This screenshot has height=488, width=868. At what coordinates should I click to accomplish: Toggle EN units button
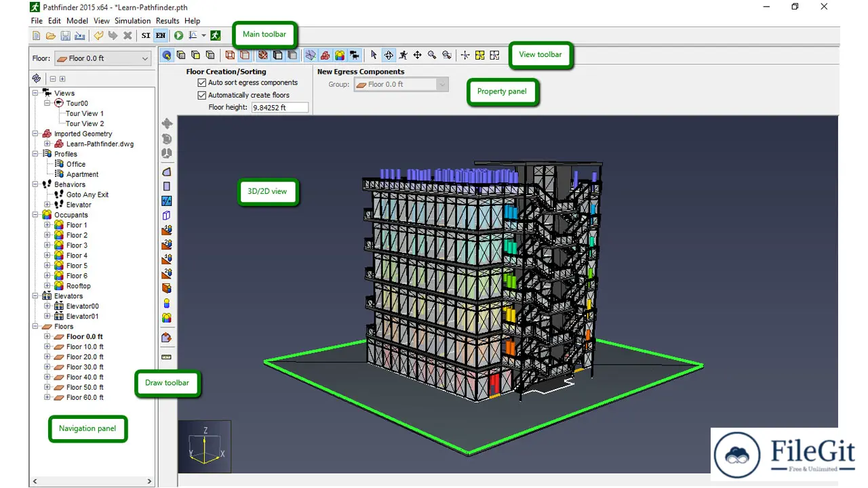tap(161, 35)
